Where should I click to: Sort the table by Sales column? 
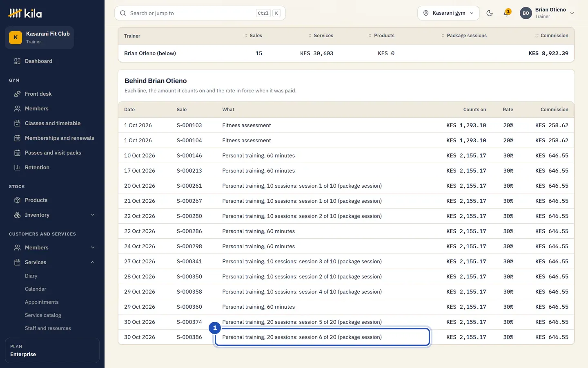point(253,36)
